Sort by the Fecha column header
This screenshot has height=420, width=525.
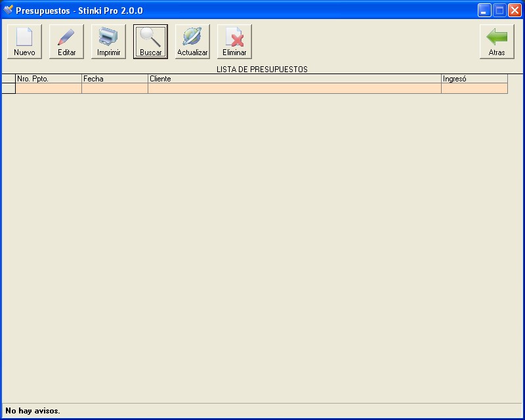[x=115, y=79]
